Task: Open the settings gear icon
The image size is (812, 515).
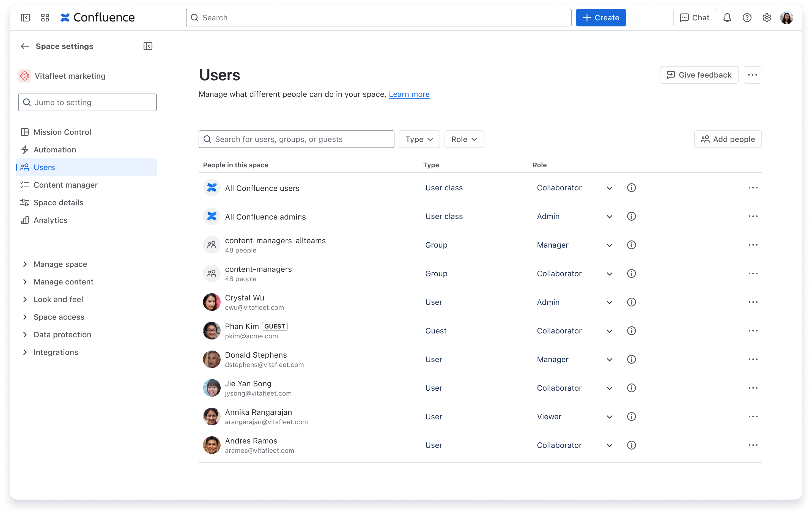Action: (x=767, y=18)
